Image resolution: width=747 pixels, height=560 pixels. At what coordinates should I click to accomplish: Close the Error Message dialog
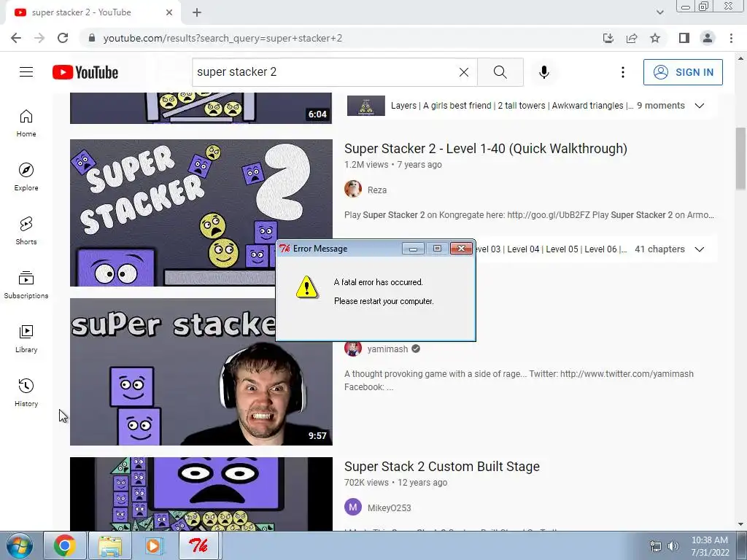point(461,248)
